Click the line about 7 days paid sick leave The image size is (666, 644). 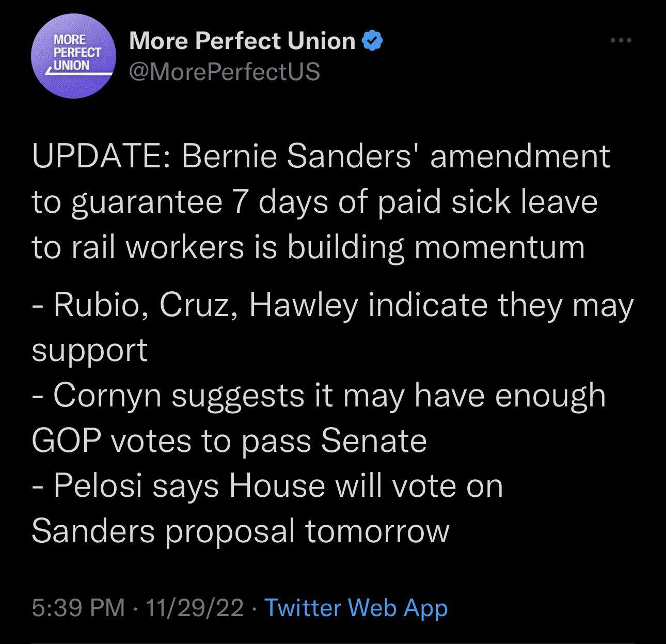314,202
